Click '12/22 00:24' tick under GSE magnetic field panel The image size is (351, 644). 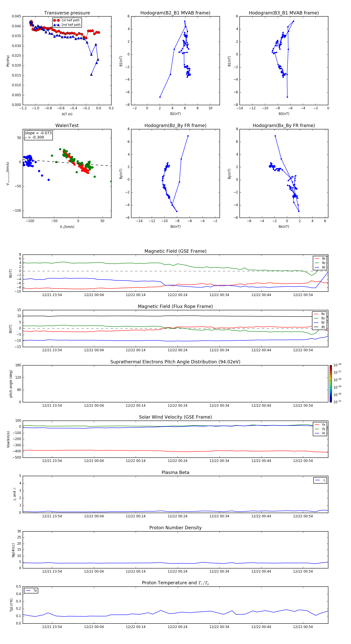(177, 295)
